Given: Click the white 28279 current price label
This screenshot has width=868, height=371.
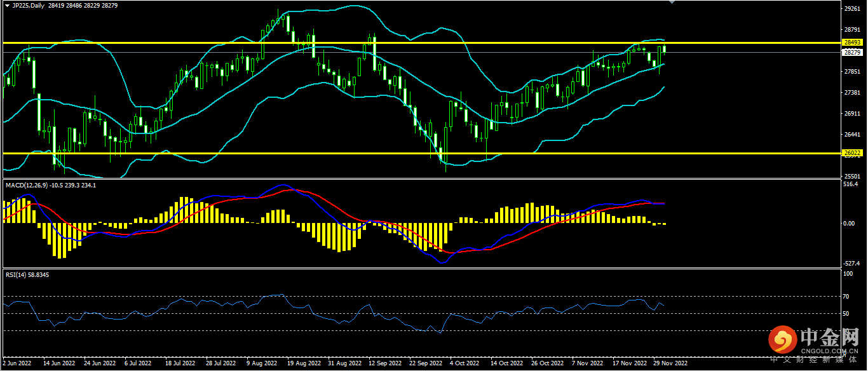Looking at the screenshot, I should [851, 53].
